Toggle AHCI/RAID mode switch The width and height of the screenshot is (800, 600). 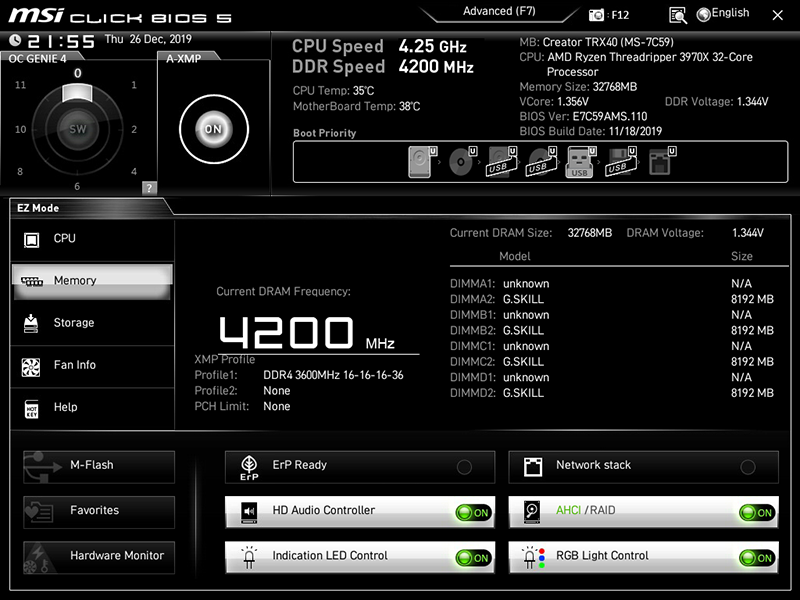coord(758,513)
